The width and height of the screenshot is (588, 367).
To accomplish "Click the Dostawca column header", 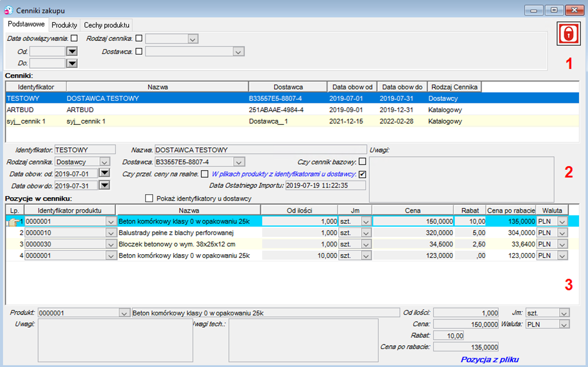I will 288,87.
